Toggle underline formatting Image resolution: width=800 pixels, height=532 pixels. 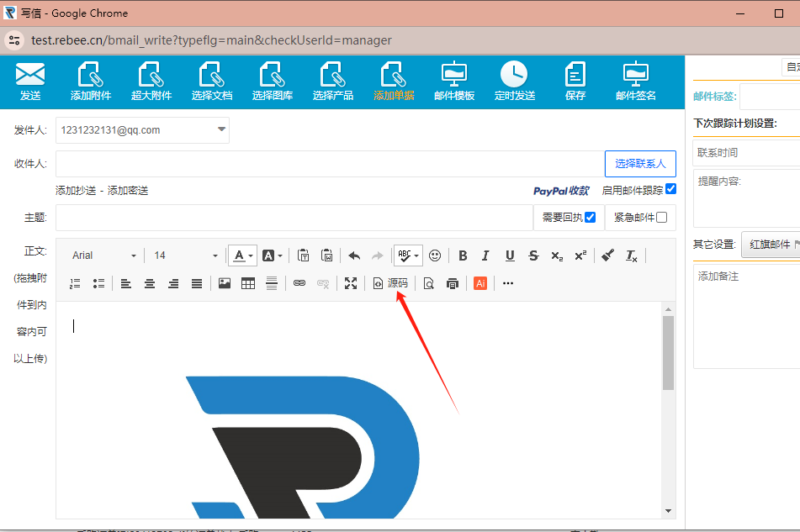click(510, 255)
